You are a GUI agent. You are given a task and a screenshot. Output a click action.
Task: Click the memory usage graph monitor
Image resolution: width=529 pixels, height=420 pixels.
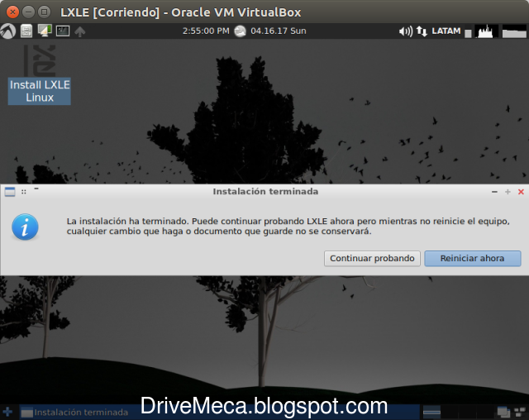pos(514,31)
